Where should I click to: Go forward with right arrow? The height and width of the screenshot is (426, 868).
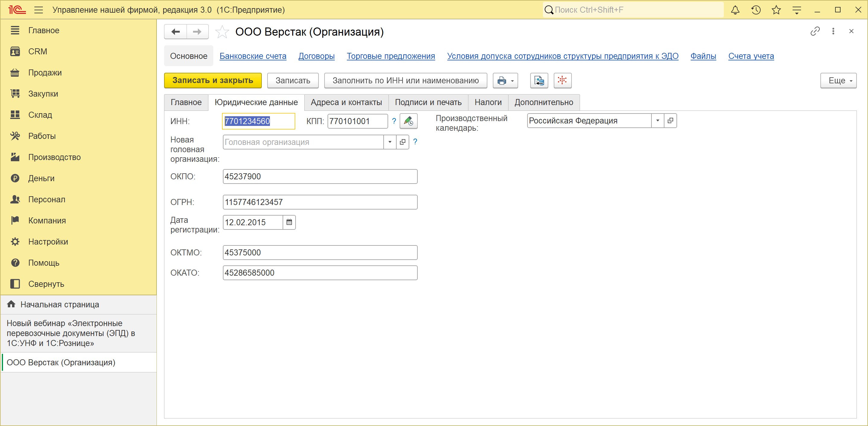click(x=198, y=32)
